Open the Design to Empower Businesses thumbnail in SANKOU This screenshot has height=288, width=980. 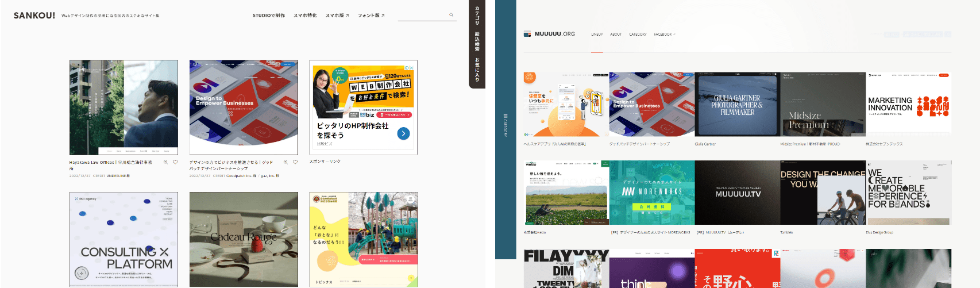tap(244, 107)
